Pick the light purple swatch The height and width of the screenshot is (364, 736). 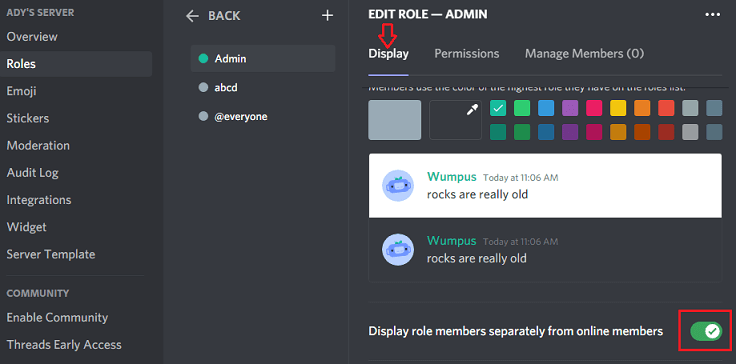570,108
